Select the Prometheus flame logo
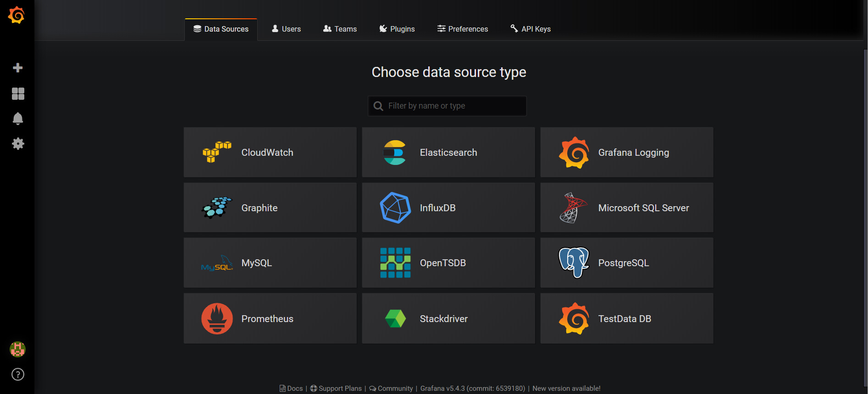Screen dimensions: 868x394 217,319
